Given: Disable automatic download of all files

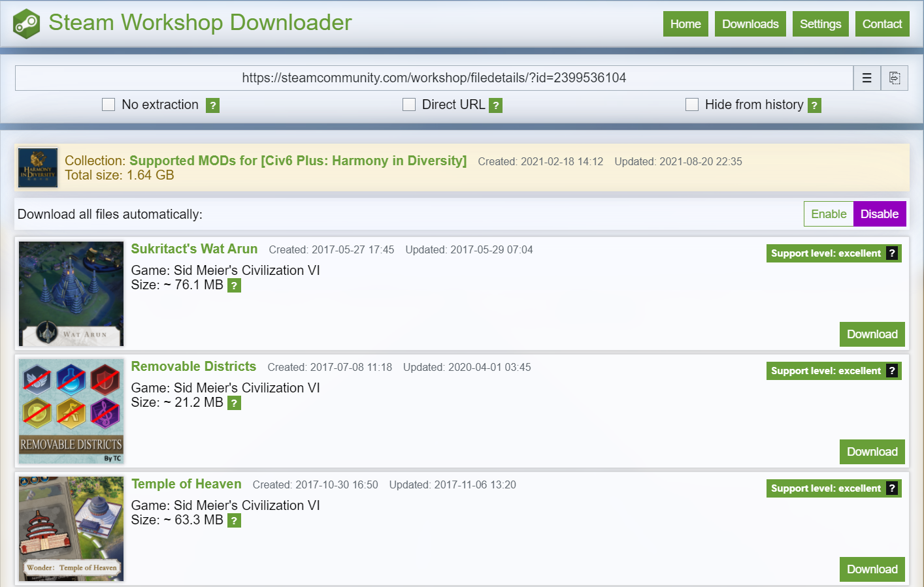Looking at the screenshot, I should [x=880, y=214].
